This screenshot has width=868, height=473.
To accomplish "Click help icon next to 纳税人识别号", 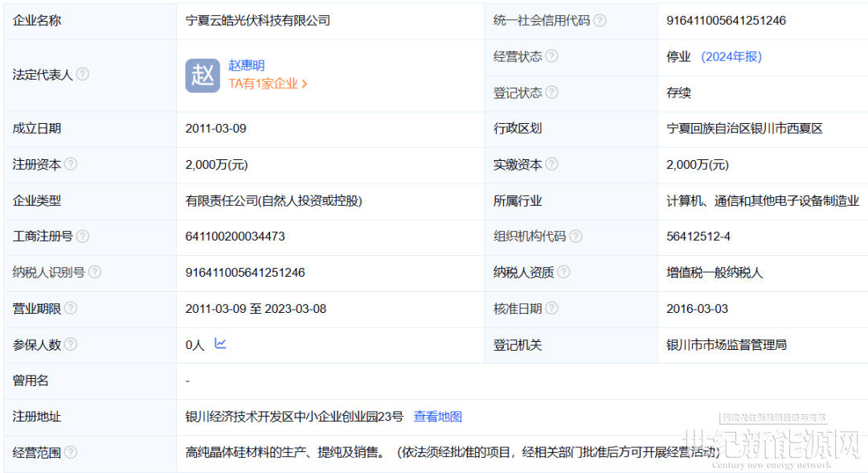I will (x=94, y=273).
